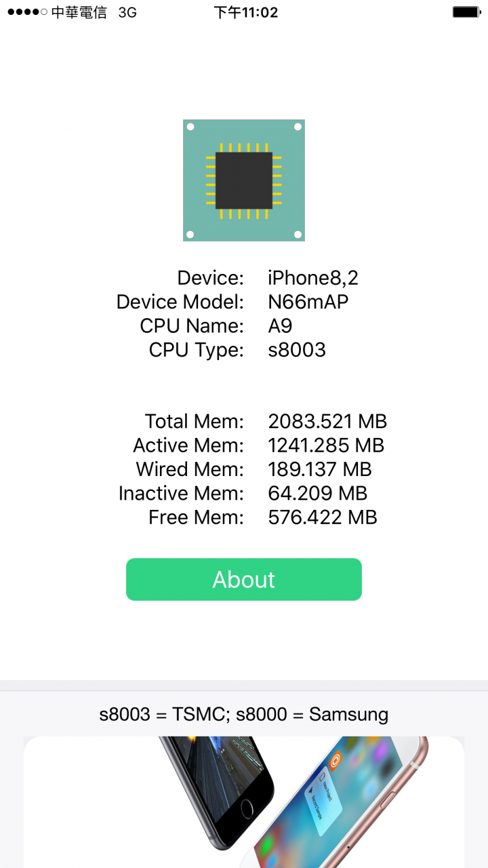Select the s8003 CPU type value
This screenshot has height=868, width=488.
click(297, 350)
